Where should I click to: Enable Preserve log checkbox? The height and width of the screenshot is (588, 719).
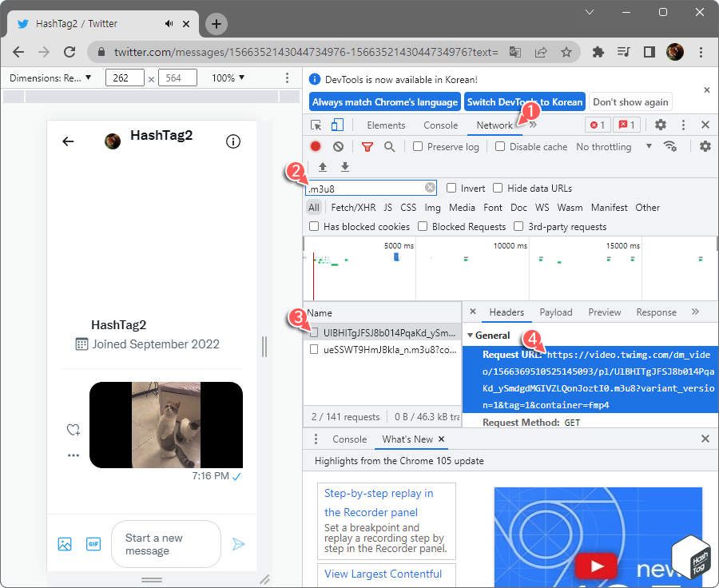418,146
